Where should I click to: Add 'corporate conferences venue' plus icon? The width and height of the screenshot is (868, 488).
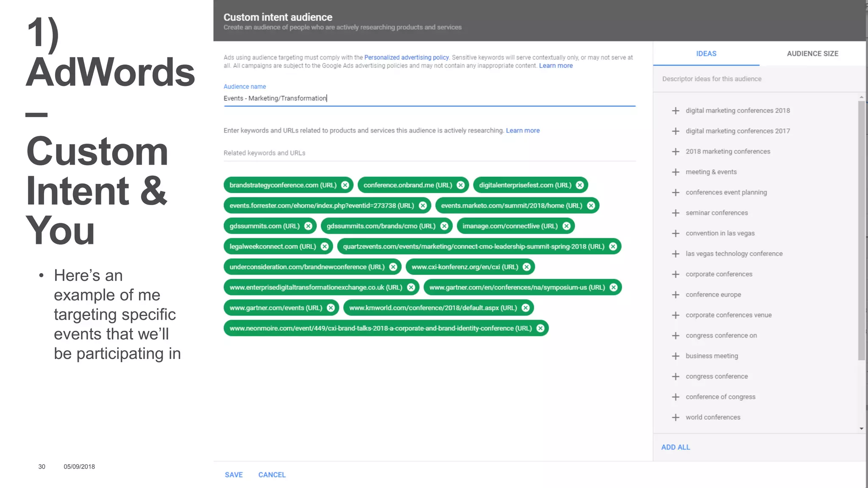(676, 315)
